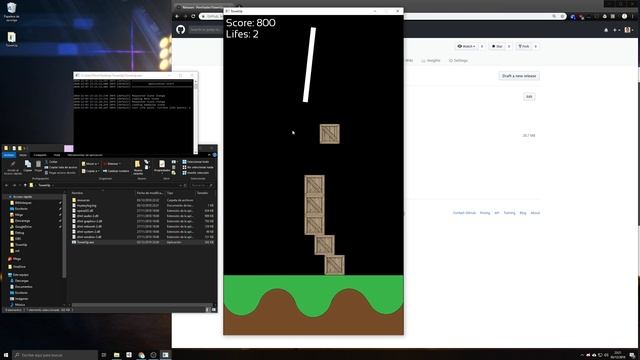Viewport: 640px width, 360px height.
Task: Click Anclar al Acceso rápido icon
Action: [x=13, y=167]
